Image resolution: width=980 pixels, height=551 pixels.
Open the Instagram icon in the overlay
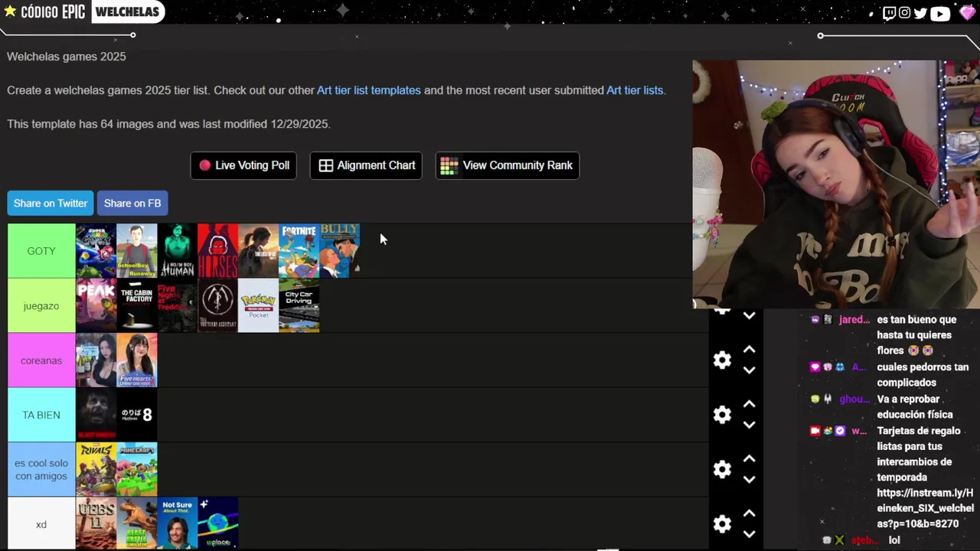coord(904,12)
